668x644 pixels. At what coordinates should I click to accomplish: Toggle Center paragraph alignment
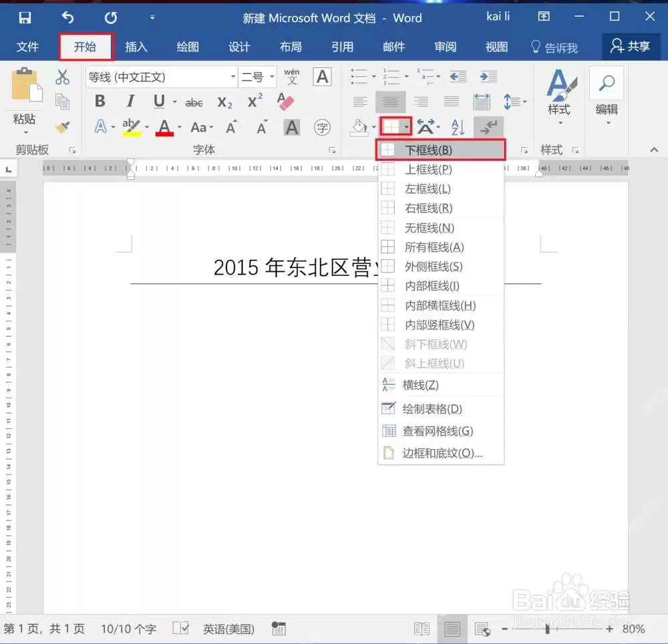(x=390, y=102)
